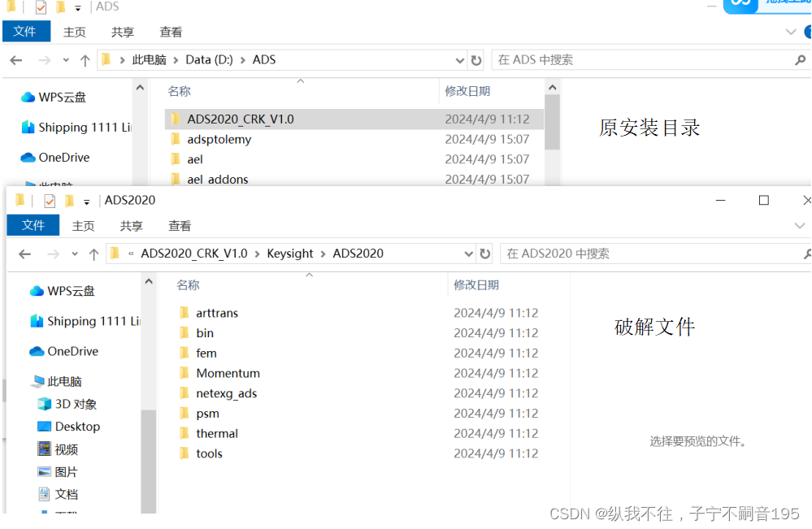Select the ADS2020_CRK_V1.0 folder
The height and width of the screenshot is (529, 812).
[354, 119]
